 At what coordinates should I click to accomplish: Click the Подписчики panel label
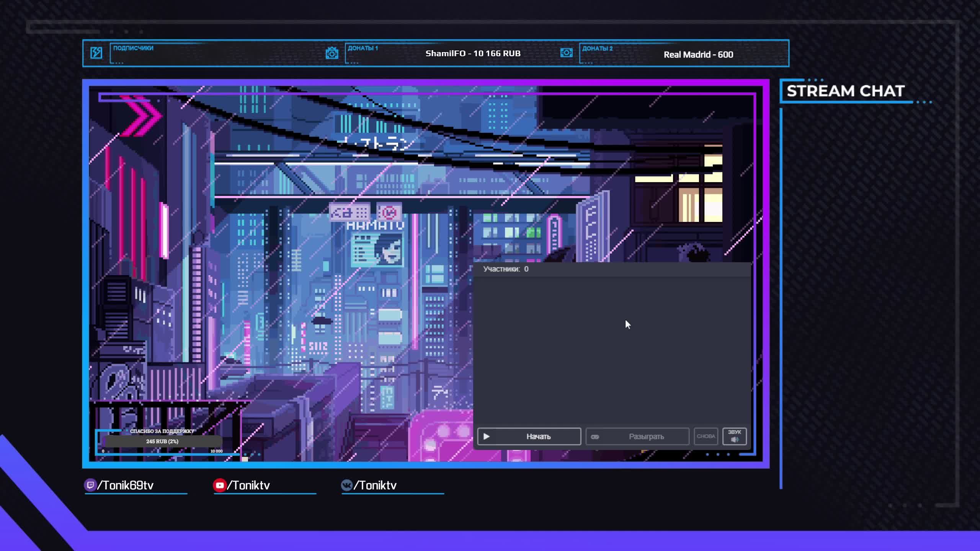pyautogui.click(x=133, y=48)
